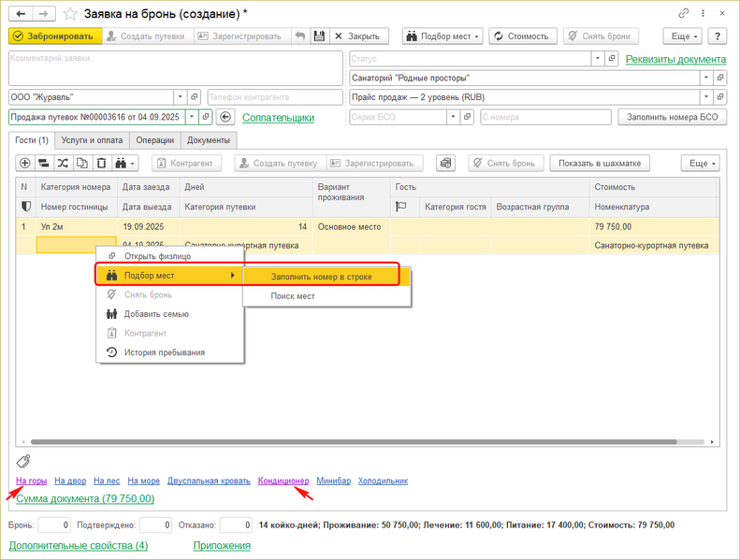
Task: Click the back arrow icon beside Соплательщики
Action: 225,118
